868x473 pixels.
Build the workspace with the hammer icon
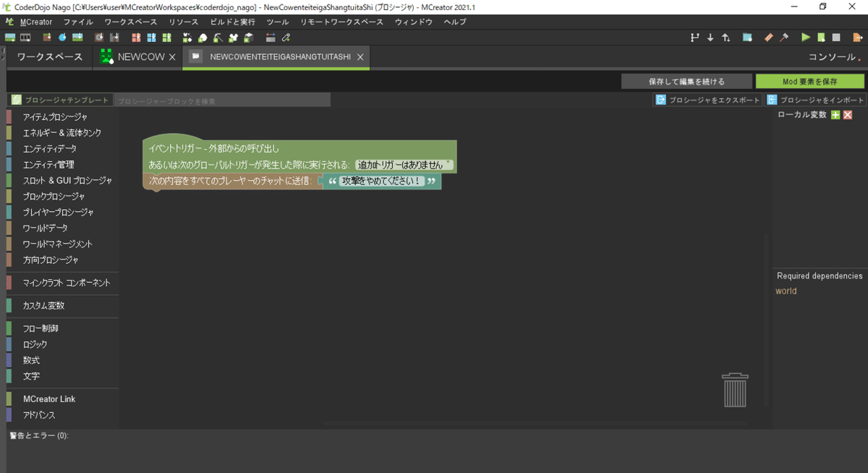click(784, 37)
